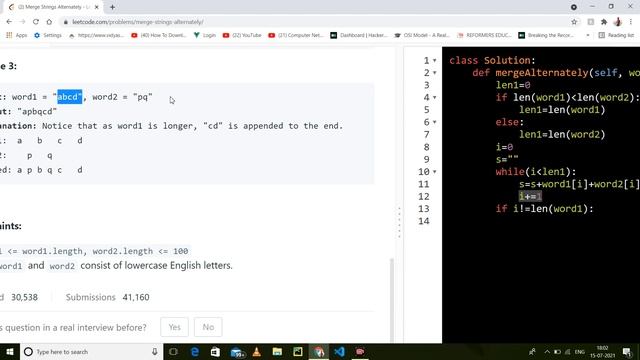Open the REFORMERS EDUC... bookmark
640x360 pixels.
[x=484, y=36]
